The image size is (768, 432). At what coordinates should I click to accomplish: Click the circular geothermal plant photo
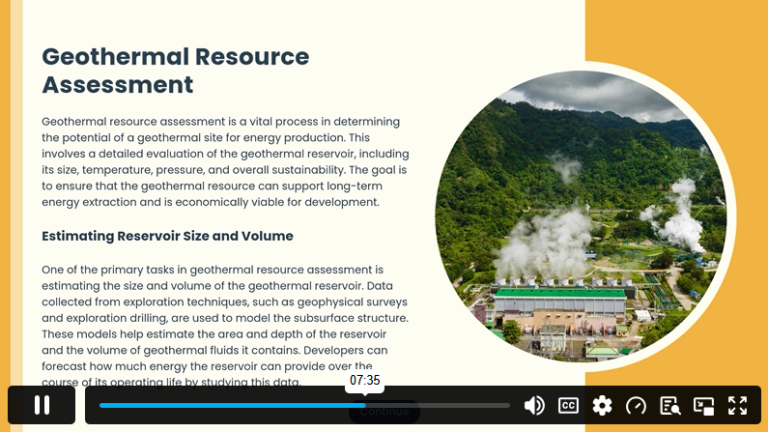581,216
